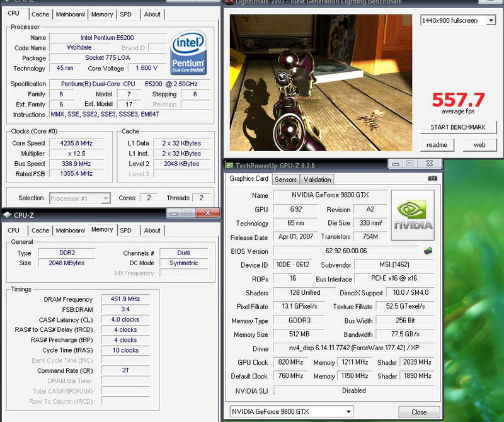Open the resolution dropdown in Lightsmark
This screenshot has height=422, width=504.
491,21
